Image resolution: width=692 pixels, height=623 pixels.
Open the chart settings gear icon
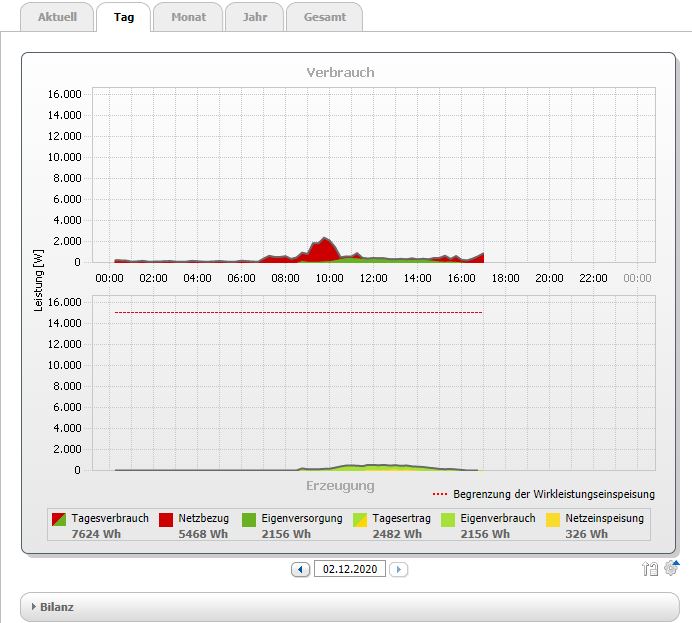(x=671, y=568)
